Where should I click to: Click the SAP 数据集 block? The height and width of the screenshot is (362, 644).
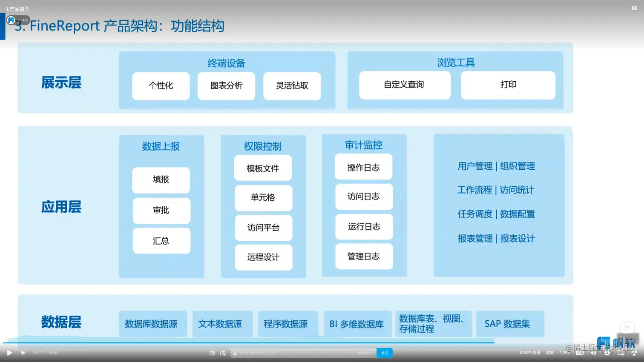click(x=510, y=324)
